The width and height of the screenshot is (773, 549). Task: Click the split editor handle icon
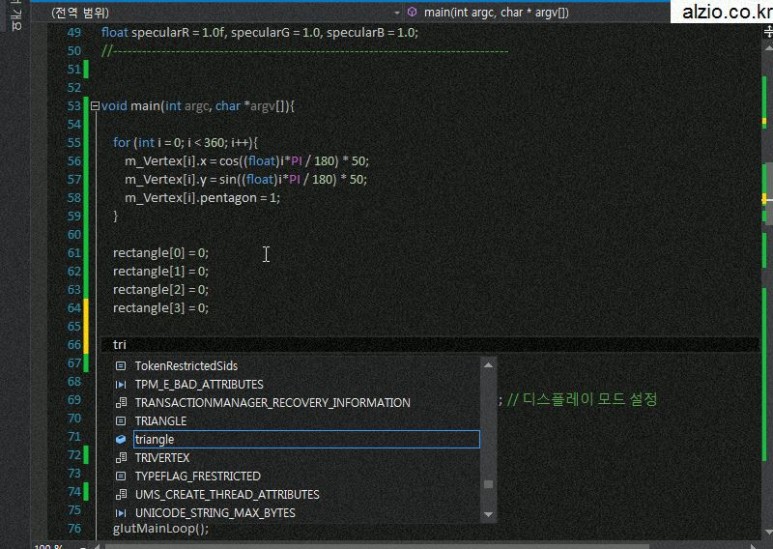tap(768, 32)
